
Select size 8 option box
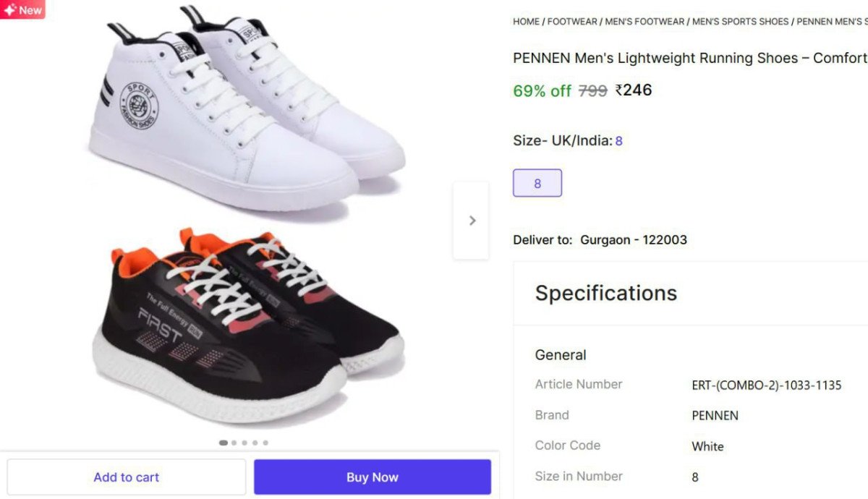[x=537, y=183]
